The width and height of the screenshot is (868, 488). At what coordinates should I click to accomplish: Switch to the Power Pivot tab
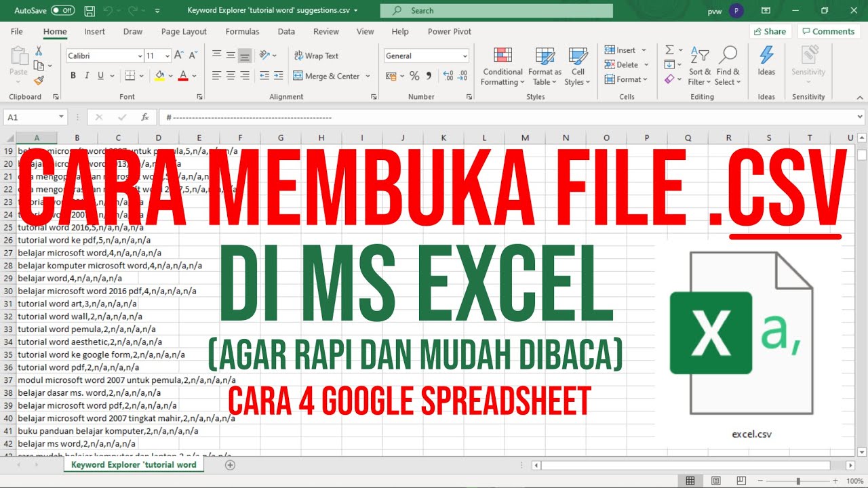(449, 31)
